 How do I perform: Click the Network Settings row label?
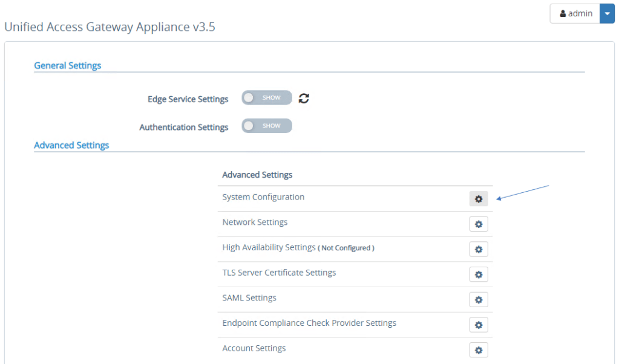255,222
